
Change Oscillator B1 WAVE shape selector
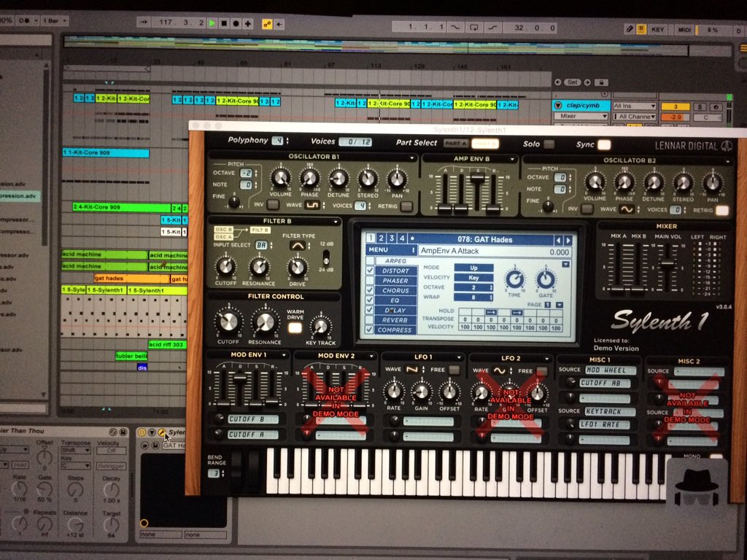pos(312,205)
